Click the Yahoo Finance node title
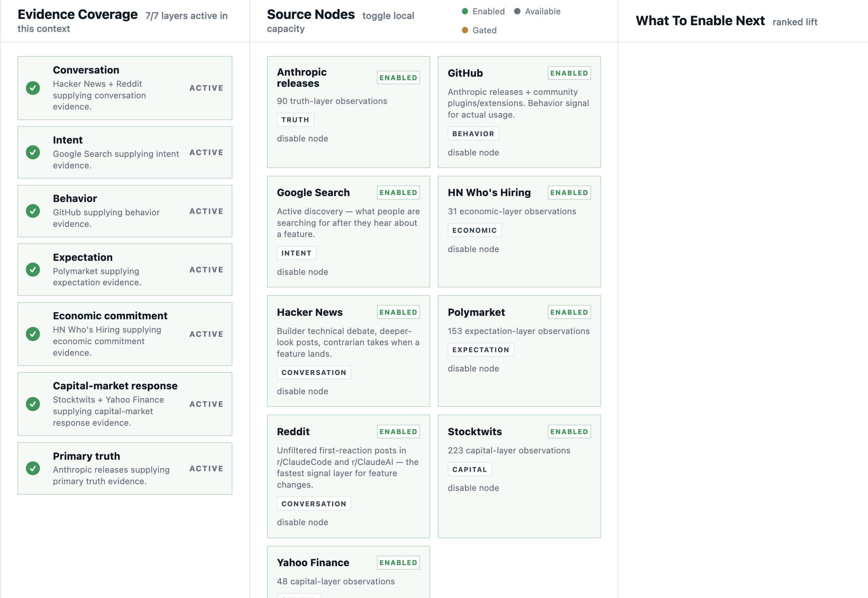The width and height of the screenshot is (868, 598). [x=313, y=563]
